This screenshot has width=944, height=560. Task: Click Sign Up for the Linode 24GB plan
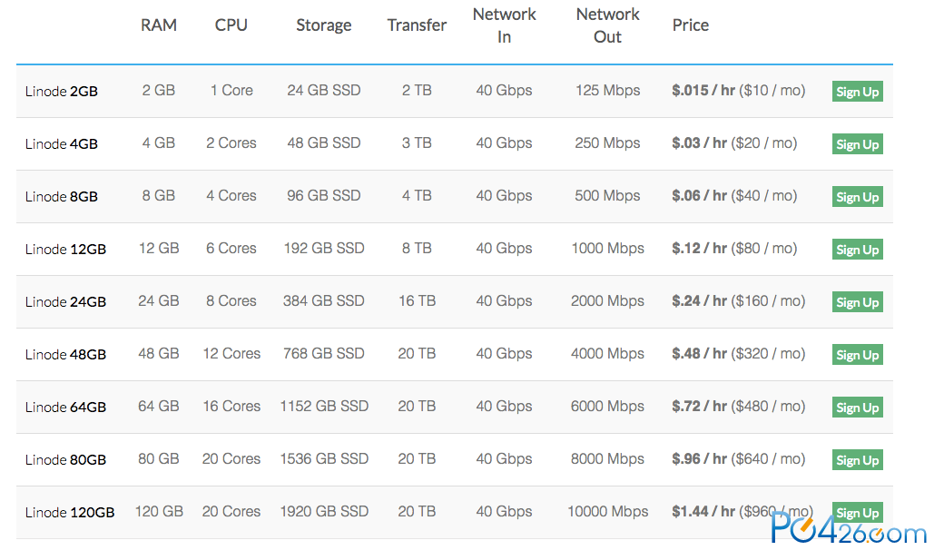click(857, 302)
